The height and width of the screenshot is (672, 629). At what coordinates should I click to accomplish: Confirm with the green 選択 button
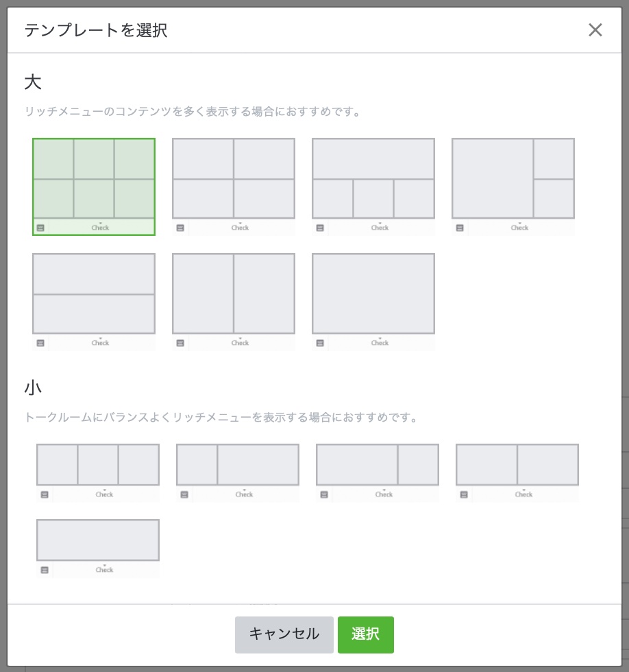point(366,634)
